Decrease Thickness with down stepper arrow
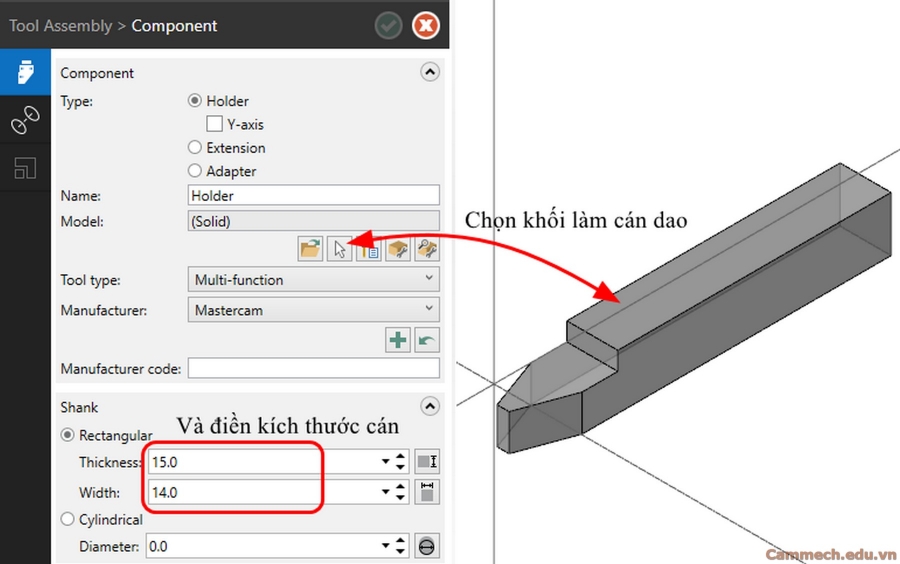The image size is (900, 564). pyautogui.click(x=401, y=467)
